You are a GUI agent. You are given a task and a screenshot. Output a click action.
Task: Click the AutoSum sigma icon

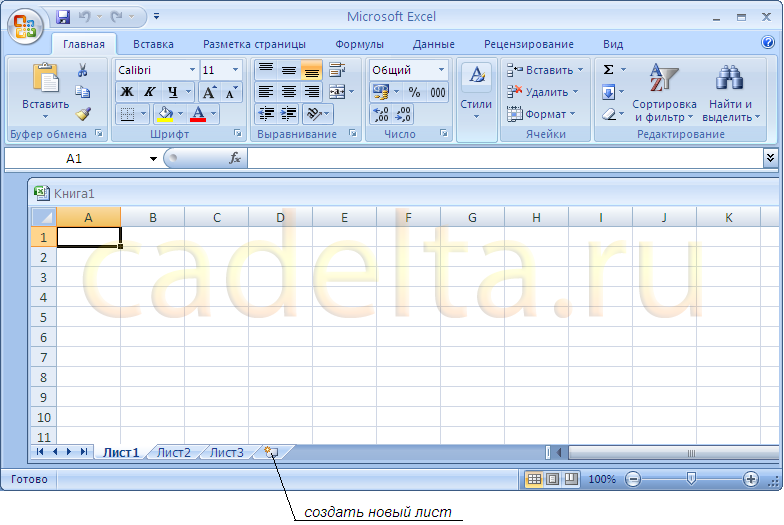tap(608, 70)
